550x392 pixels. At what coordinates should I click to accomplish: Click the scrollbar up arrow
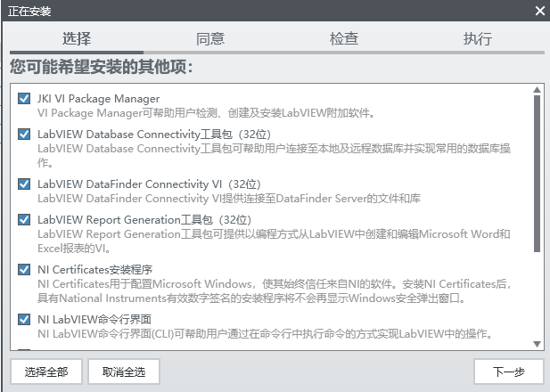coord(537,89)
